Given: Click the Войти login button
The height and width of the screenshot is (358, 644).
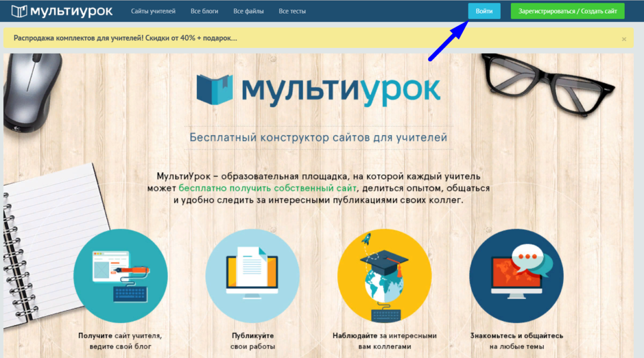Looking at the screenshot, I should click(x=484, y=11).
